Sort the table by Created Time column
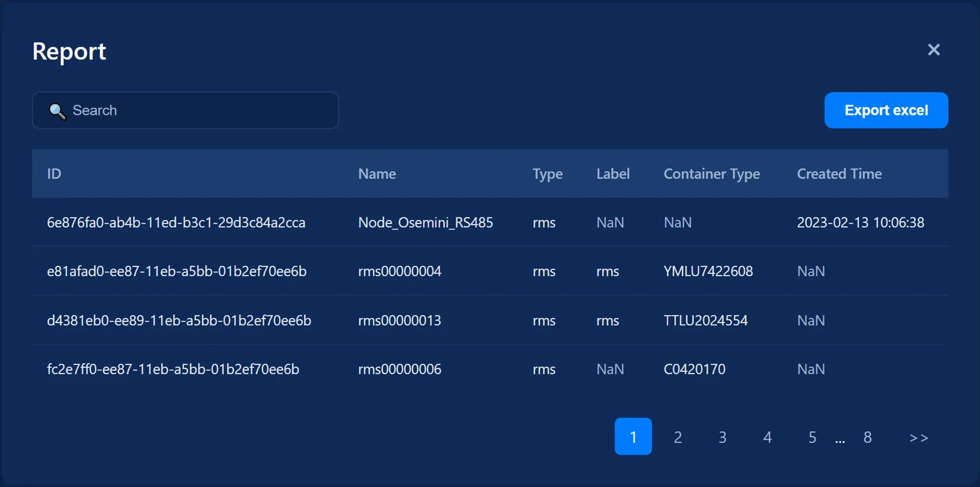Image resolution: width=980 pixels, height=487 pixels. click(x=839, y=174)
